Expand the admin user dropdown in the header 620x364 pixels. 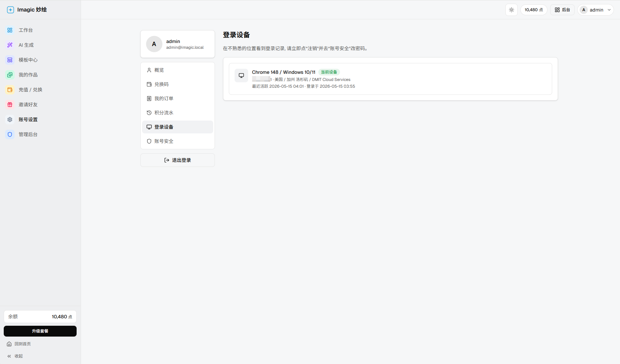(596, 10)
